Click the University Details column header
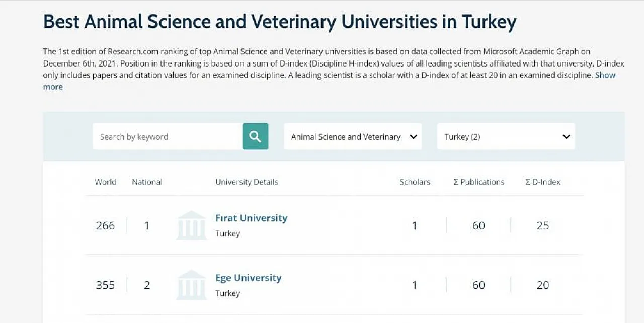 point(247,182)
